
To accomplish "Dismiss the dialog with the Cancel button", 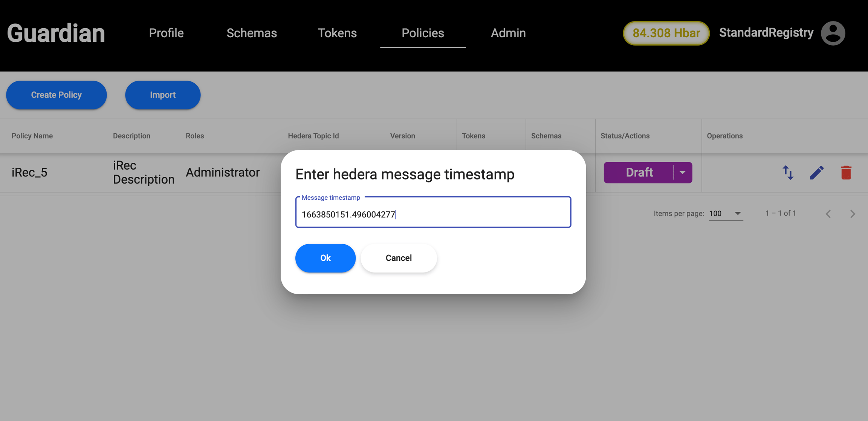I will [399, 258].
